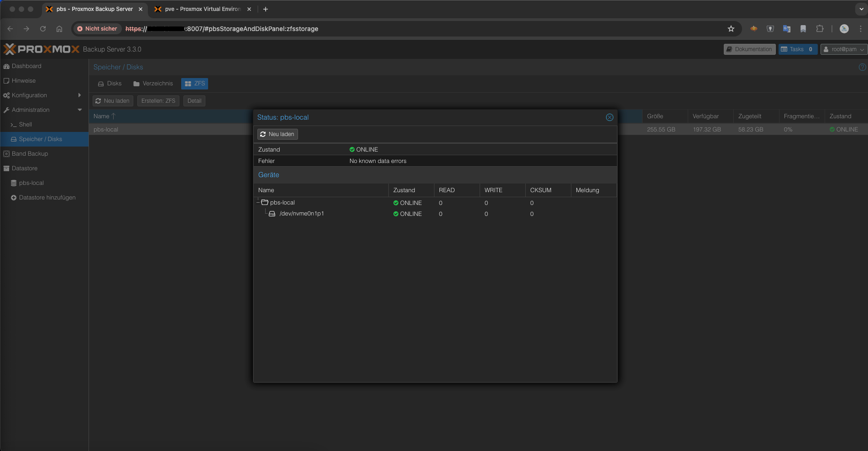This screenshot has height=451, width=868.
Task: Refresh via Neu laden in the Status dialog
Action: click(277, 134)
